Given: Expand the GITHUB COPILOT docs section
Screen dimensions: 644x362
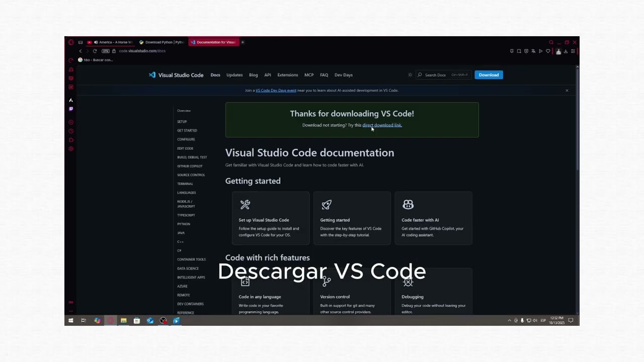Looking at the screenshot, I should [190, 166].
